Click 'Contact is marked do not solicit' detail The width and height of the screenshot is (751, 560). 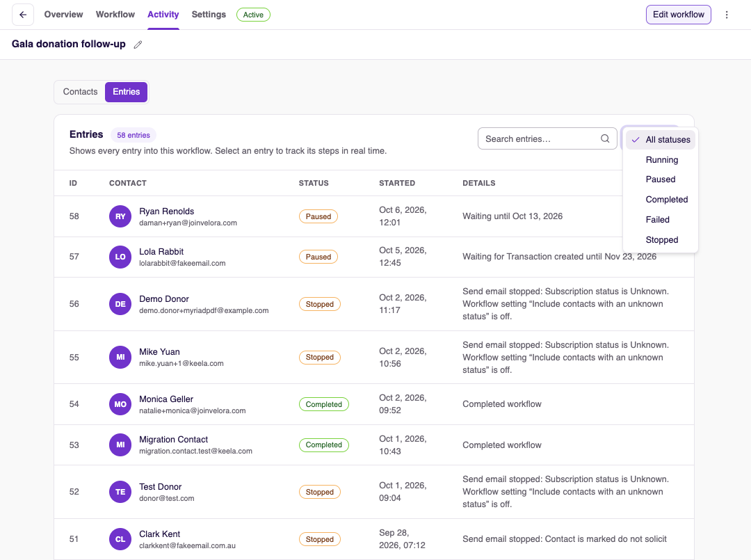click(606, 539)
